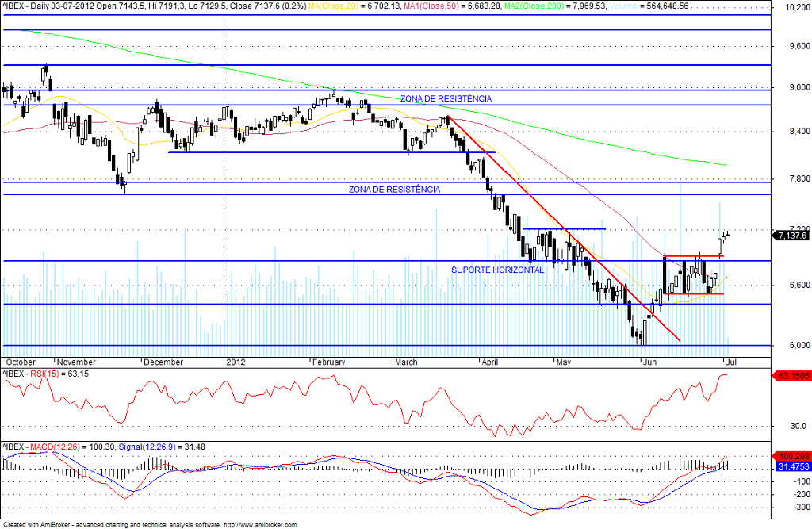Screen dimensions: 812x529
Task: Click the 'Jul' label on time axis
Action: click(731, 362)
